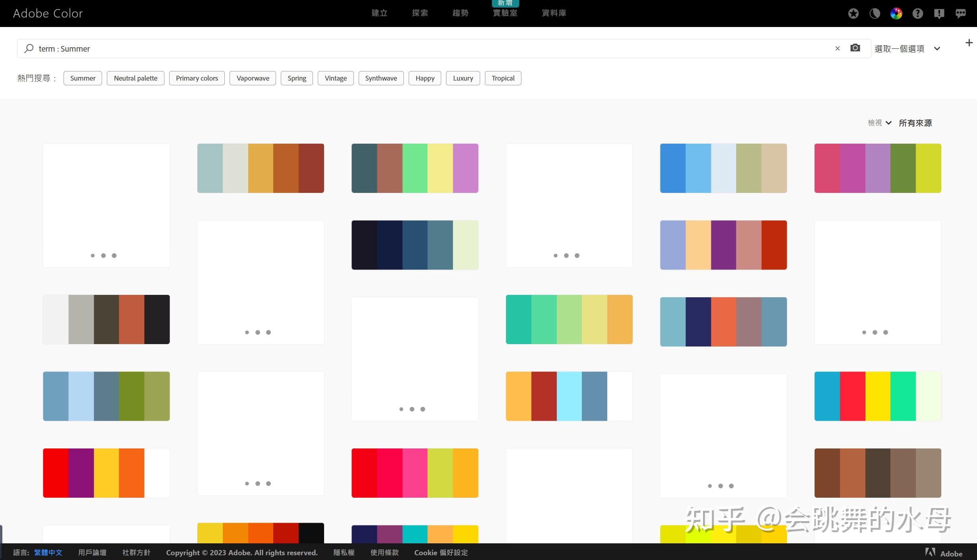Click the hot pink swatch in red-pink-lime palette

(415, 473)
